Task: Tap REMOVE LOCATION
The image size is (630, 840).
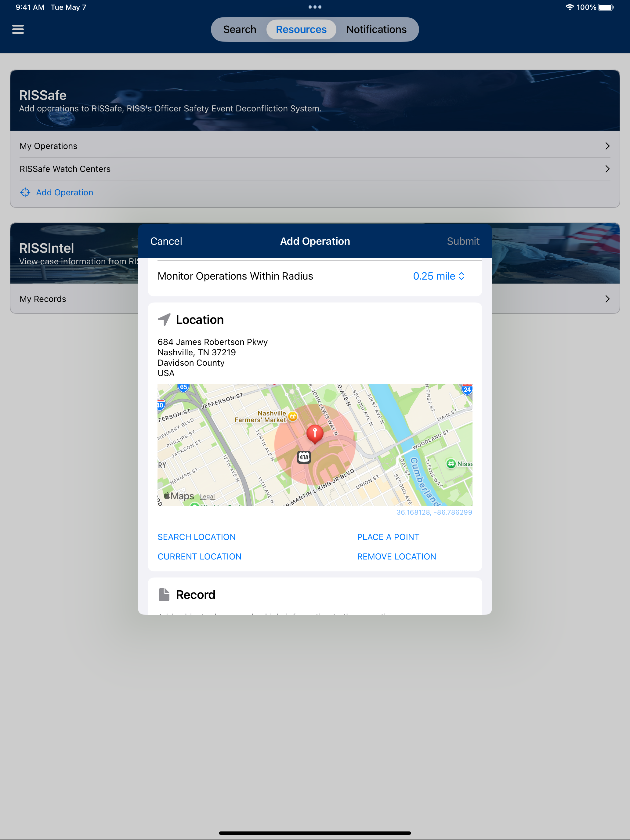Action: point(396,556)
